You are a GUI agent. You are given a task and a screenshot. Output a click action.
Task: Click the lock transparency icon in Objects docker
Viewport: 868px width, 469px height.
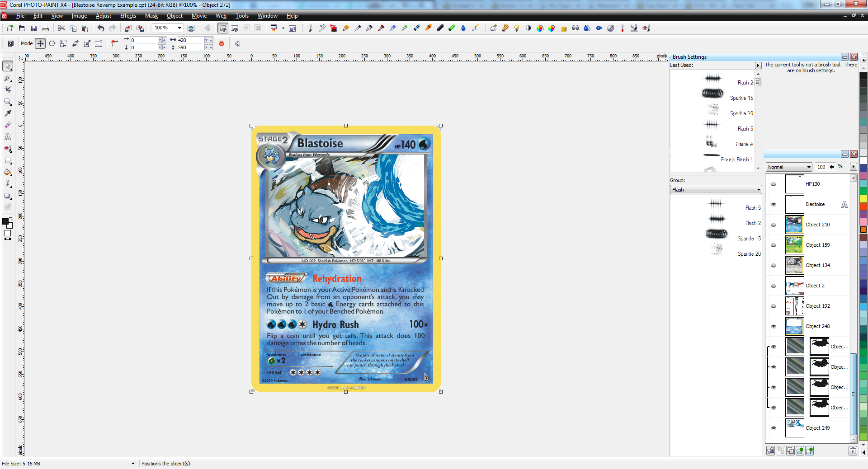coord(770,450)
